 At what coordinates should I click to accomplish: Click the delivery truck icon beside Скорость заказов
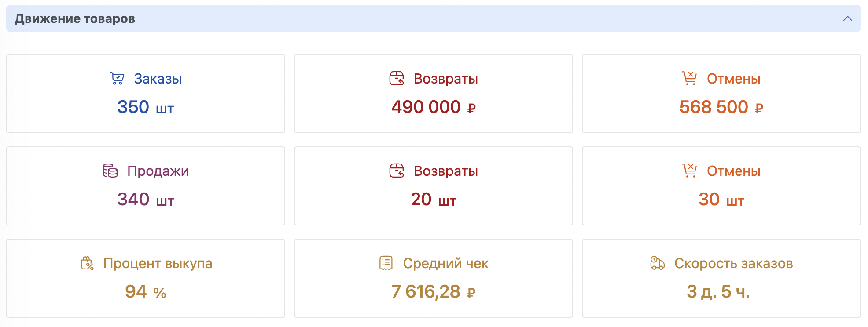pos(657,263)
